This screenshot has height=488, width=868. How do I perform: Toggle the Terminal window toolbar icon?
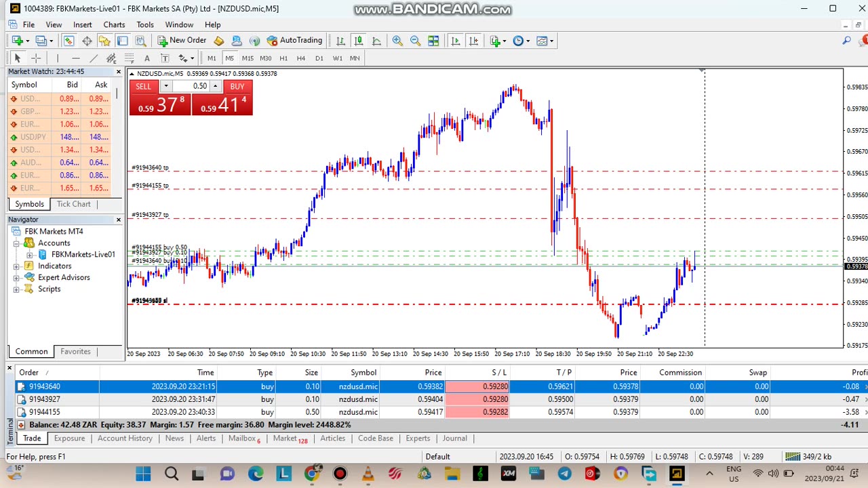tap(123, 41)
